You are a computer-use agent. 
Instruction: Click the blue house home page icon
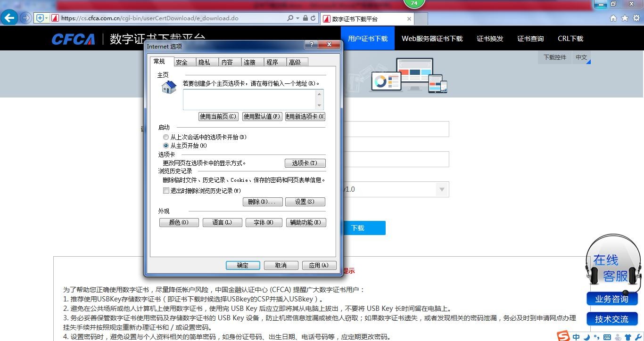[169, 87]
